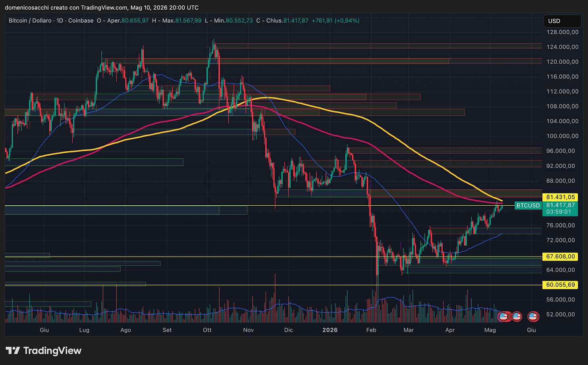The width and height of the screenshot is (588, 365).
Task: Click the 96.000,00 price axis label
Action: pos(561,151)
